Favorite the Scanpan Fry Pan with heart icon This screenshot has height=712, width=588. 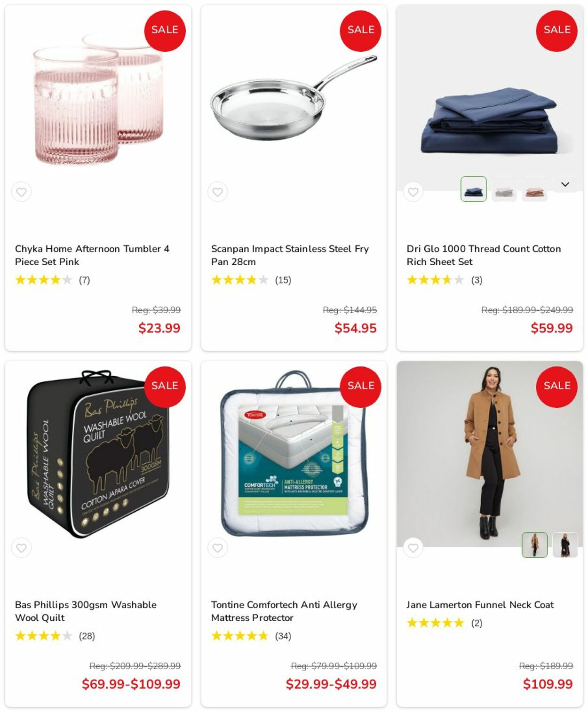217,192
